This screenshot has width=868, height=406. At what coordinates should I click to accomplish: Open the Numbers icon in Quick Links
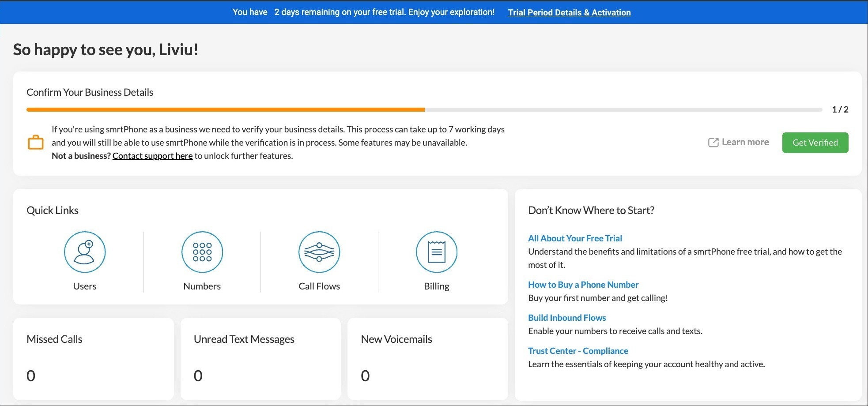(x=202, y=252)
